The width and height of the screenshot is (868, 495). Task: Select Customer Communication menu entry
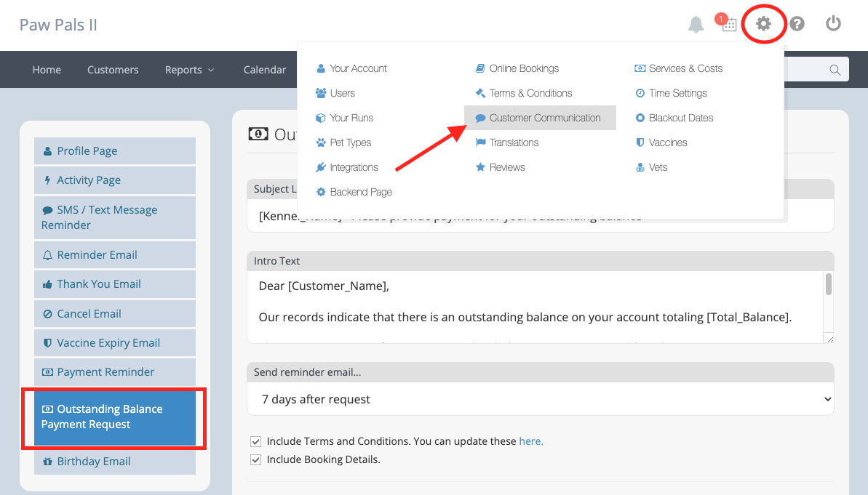coord(541,118)
